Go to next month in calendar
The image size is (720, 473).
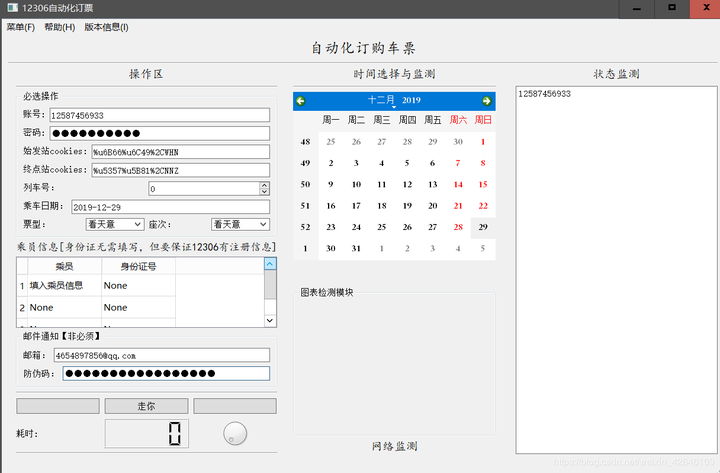487,101
